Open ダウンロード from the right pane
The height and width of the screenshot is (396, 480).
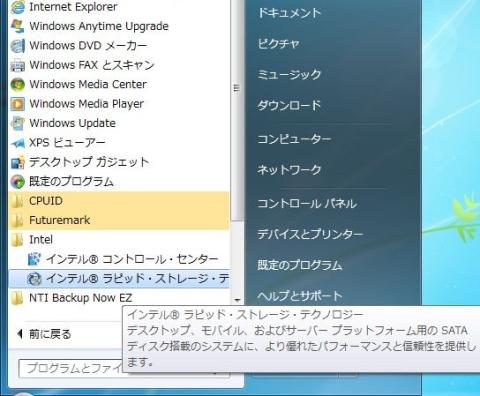pos(289,105)
